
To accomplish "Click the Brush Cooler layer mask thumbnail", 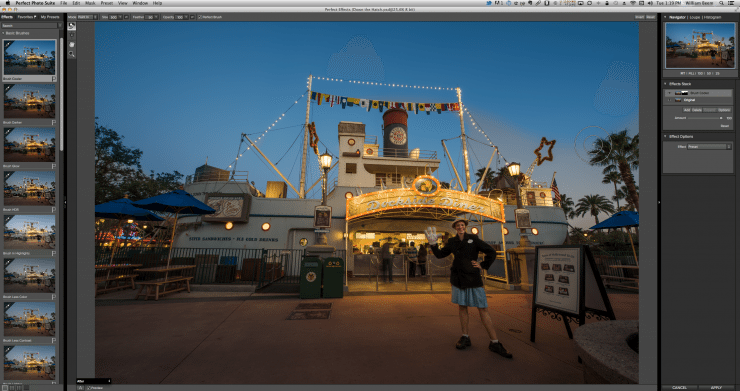I will click(685, 93).
